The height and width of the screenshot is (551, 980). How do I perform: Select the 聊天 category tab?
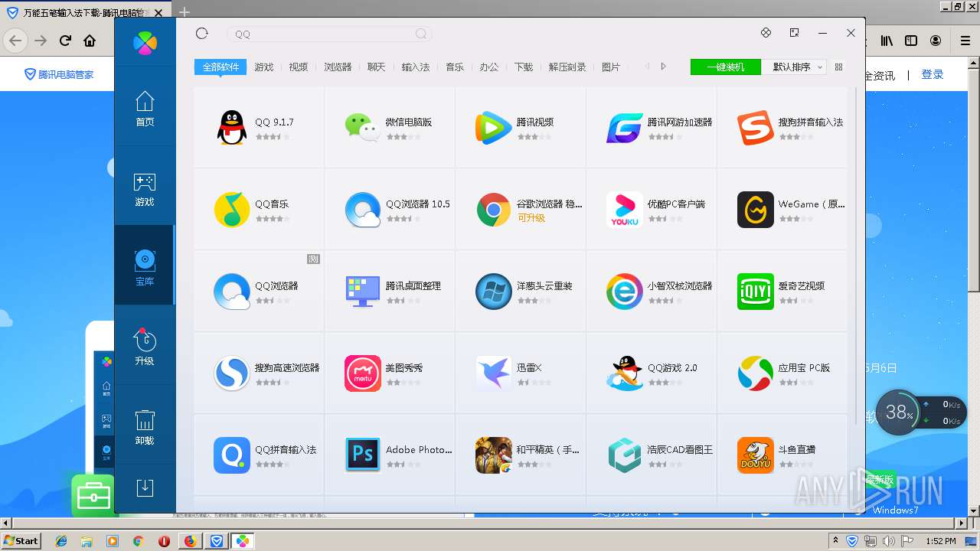[x=377, y=67]
